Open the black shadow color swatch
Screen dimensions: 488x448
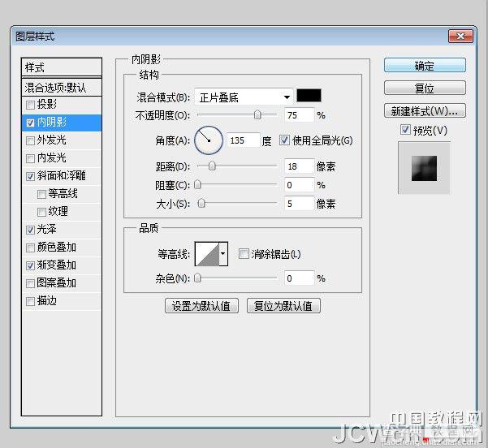(309, 95)
